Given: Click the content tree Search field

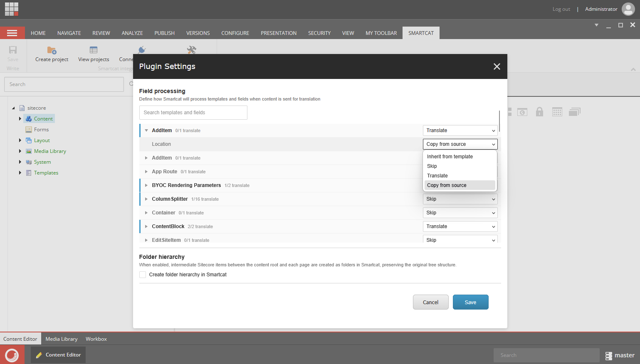Looking at the screenshot, I should click(x=64, y=84).
